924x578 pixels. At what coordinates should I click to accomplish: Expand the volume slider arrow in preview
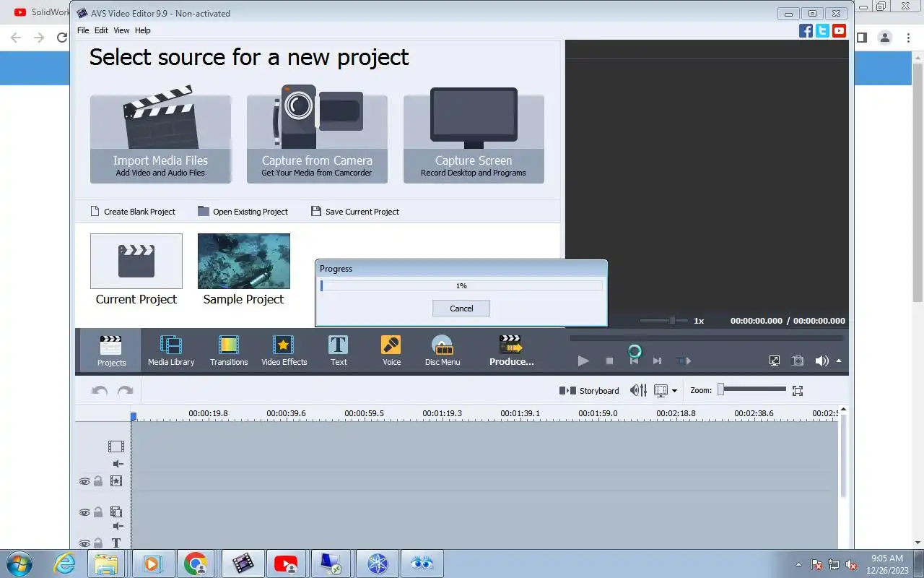[x=839, y=361]
